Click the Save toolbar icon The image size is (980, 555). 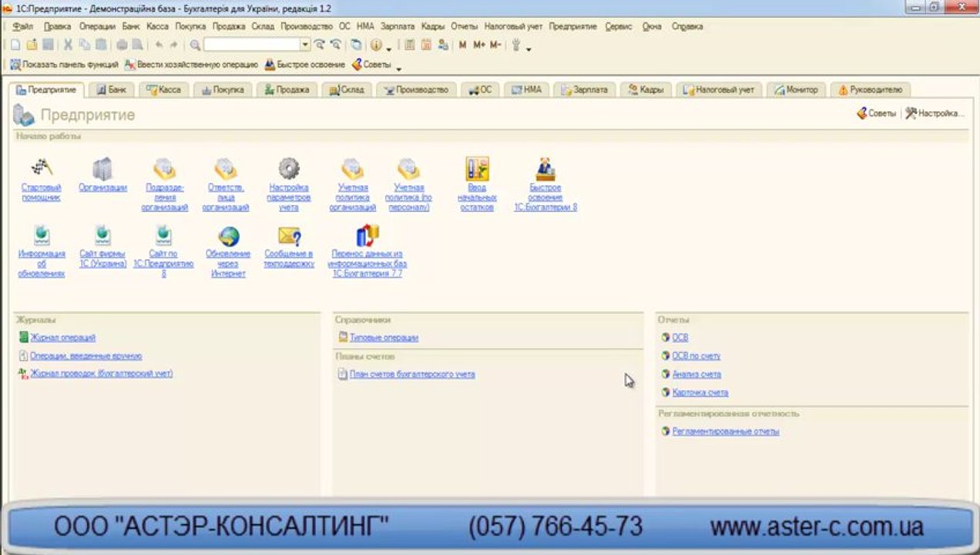[48, 45]
